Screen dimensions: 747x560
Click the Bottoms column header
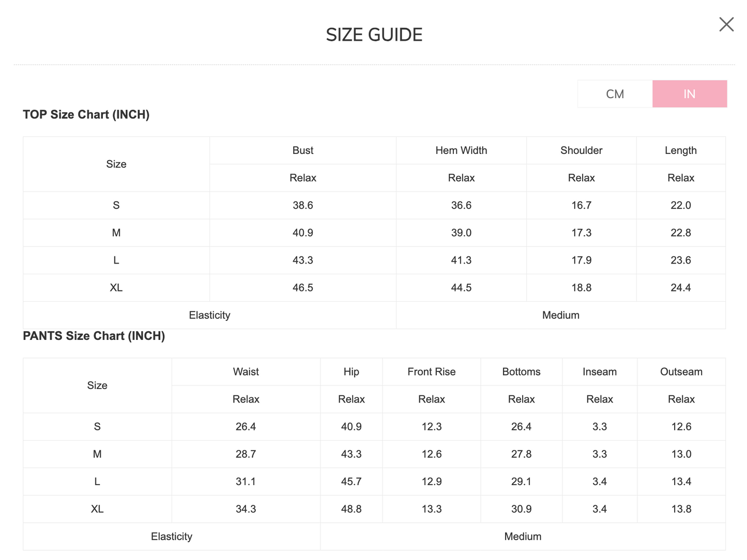(522, 372)
